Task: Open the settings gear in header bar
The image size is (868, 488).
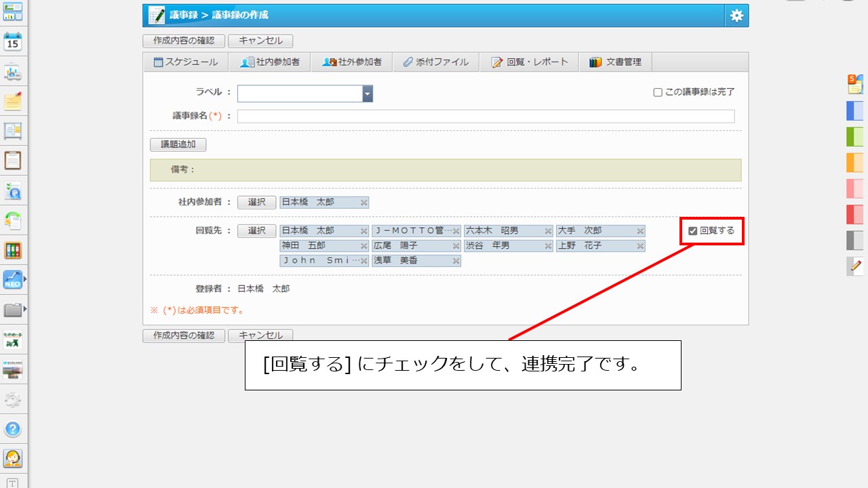Action: pos(736,16)
